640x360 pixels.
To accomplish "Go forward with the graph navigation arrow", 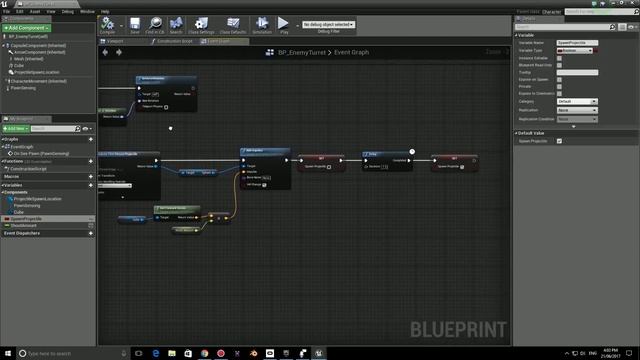I will (x=119, y=52).
